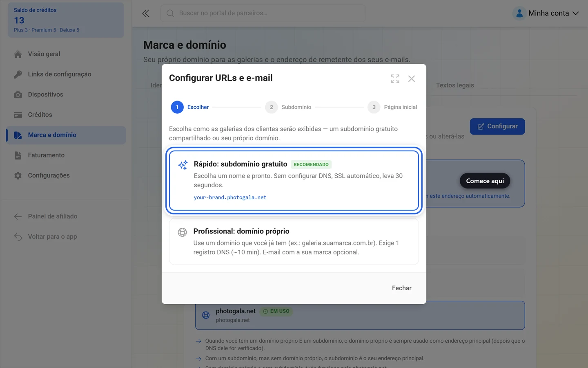
Task: Click the Dispositivos camera icon
Action: pyautogui.click(x=18, y=94)
